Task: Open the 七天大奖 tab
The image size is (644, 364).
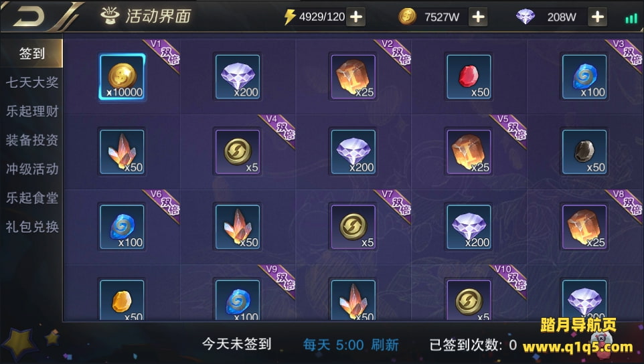Action: click(32, 82)
